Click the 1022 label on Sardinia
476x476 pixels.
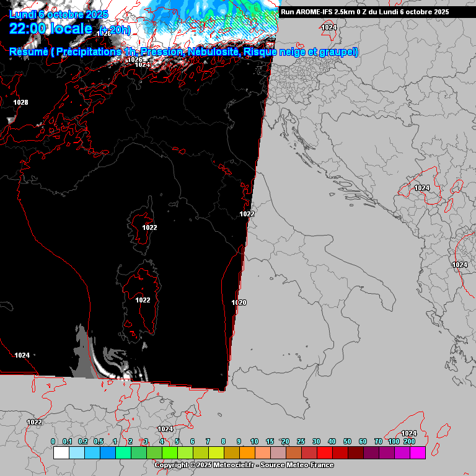point(143,300)
